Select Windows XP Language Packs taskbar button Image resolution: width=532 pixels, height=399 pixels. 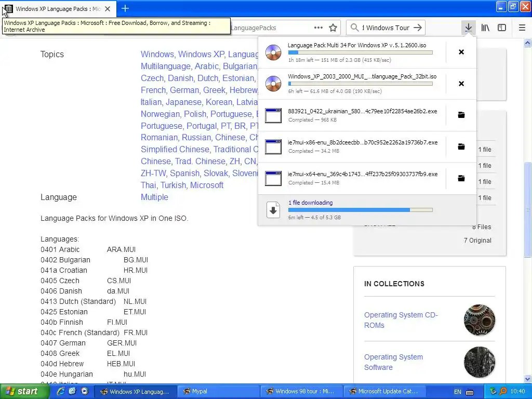click(x=136, y=392)
